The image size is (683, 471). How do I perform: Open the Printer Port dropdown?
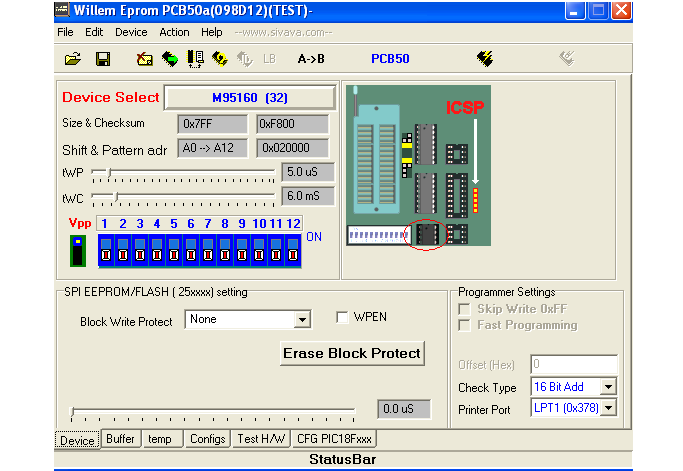(x=608, y=408)
